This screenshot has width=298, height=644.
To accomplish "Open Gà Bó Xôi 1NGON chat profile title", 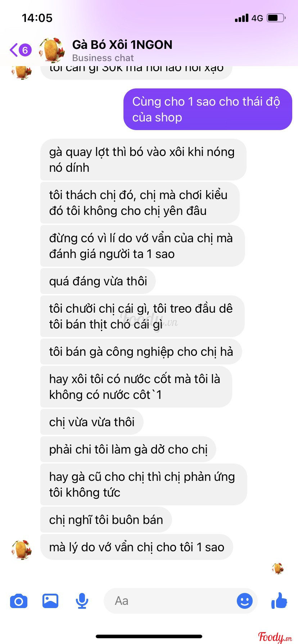I will click(x=122, y=45).
